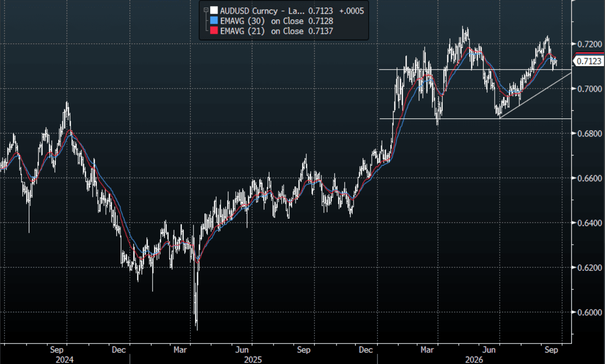Select the upper horizontal resistance line

click(x=475, y=69)
